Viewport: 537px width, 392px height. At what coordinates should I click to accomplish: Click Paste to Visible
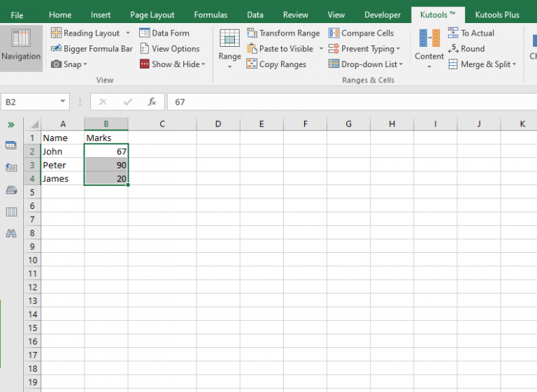pos(280,49)
